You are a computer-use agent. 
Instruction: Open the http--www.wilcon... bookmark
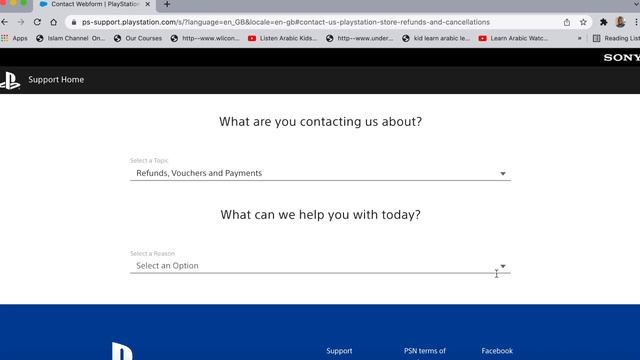click(205, 38)
